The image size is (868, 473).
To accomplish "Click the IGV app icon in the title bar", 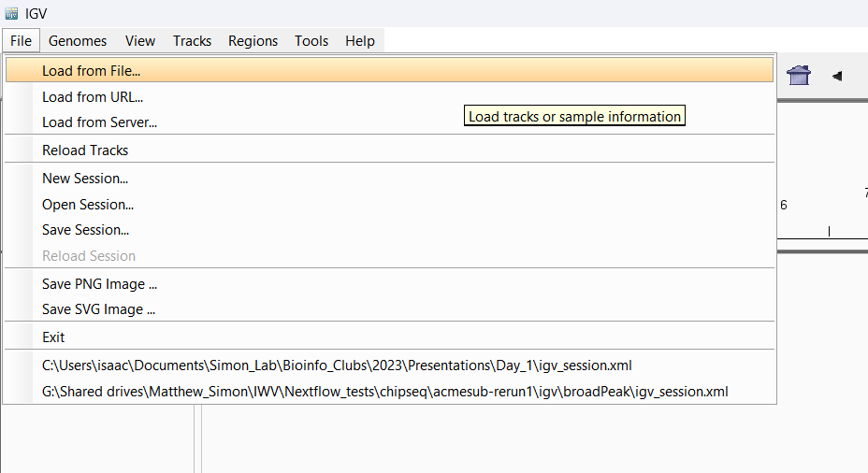I will 11,13.
